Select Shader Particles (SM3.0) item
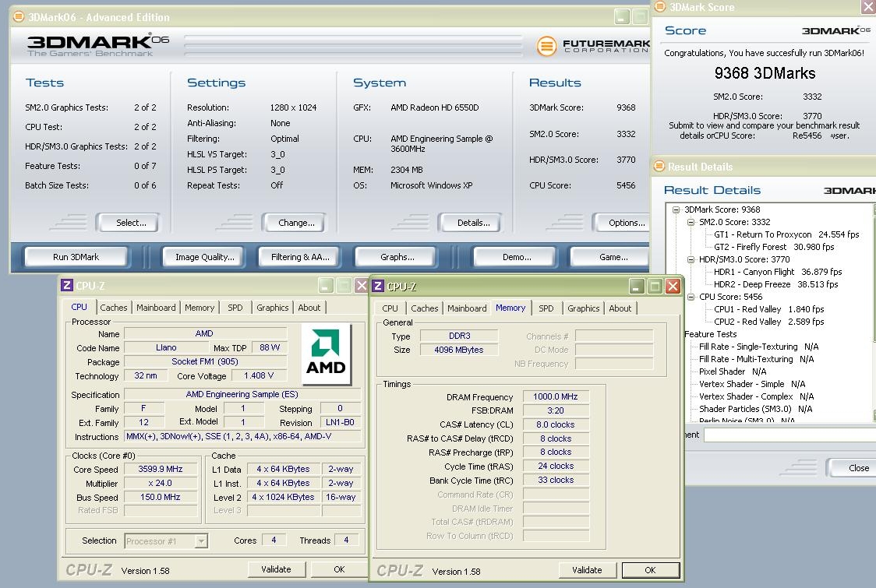Viewport: 876px width, 588px height. tap(755, 409)
